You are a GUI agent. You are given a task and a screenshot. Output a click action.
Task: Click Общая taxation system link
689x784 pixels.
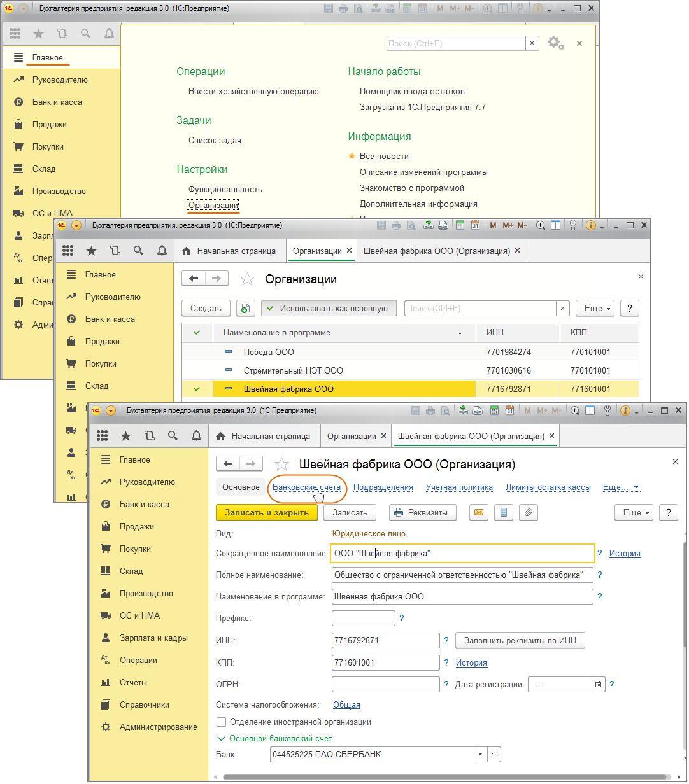346,704
